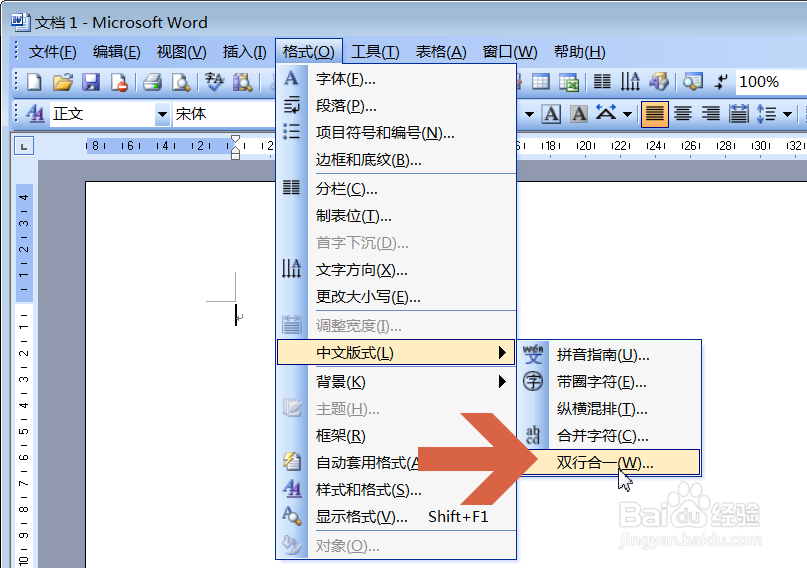The image size is (807, 568).
Task: Expand the Character Scaling dropdown arrow
Action: 627,114
